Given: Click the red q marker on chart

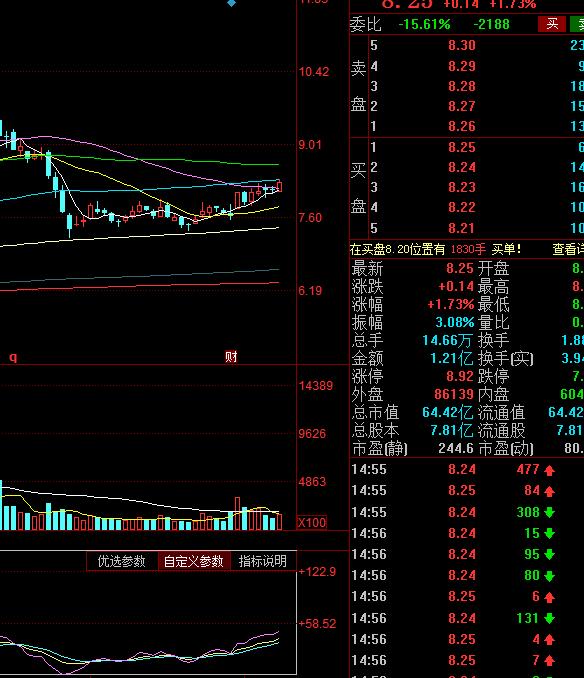Looking at the screenshot, I should click(13, 357).
